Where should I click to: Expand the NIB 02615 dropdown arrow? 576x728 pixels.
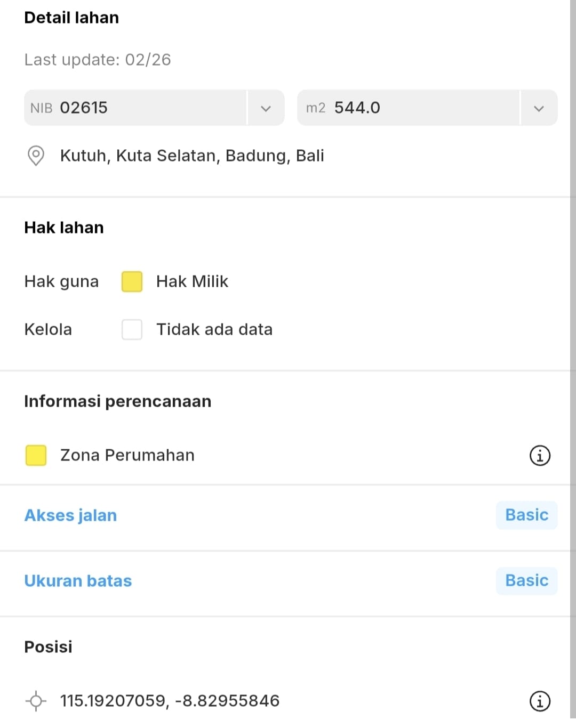pyautogui.click(x=266, y=108)
